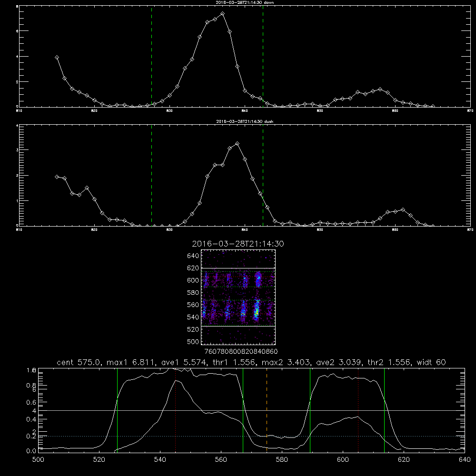The width and height of the screenshot is (476, 476).
Task: Open the colored spectrogram image
Action: tap(238, 297)
